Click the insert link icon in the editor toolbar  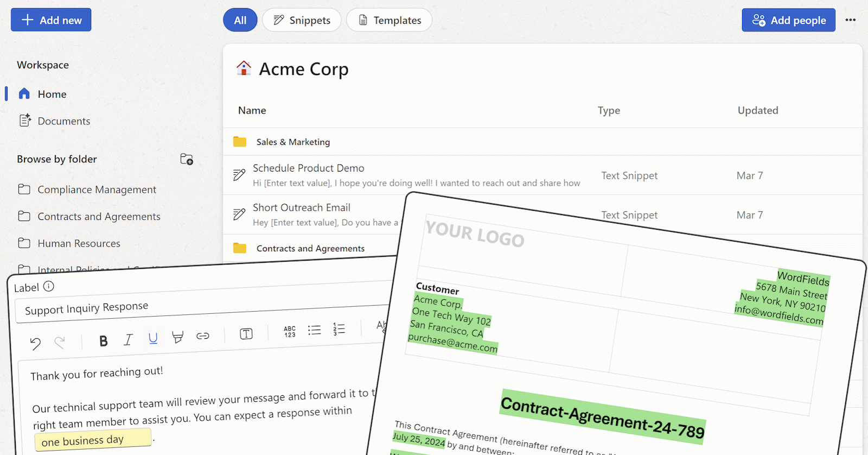click(203, 336)
